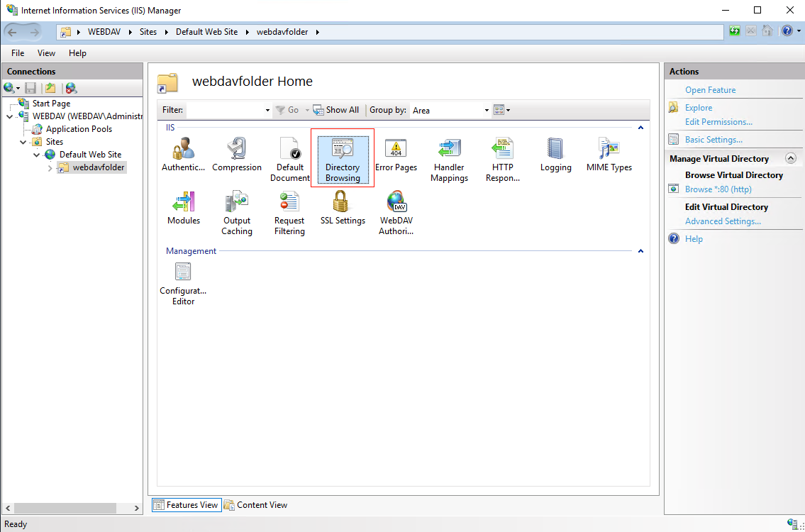Image resolution: width=805 pixels, height=532 pixels.
Task: Open the Request Filtering feature
Action: (289, 213)
